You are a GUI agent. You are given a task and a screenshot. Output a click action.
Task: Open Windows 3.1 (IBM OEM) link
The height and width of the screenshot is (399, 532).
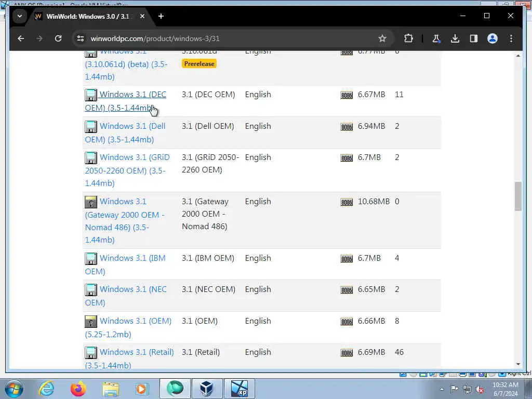click(125, 264)
